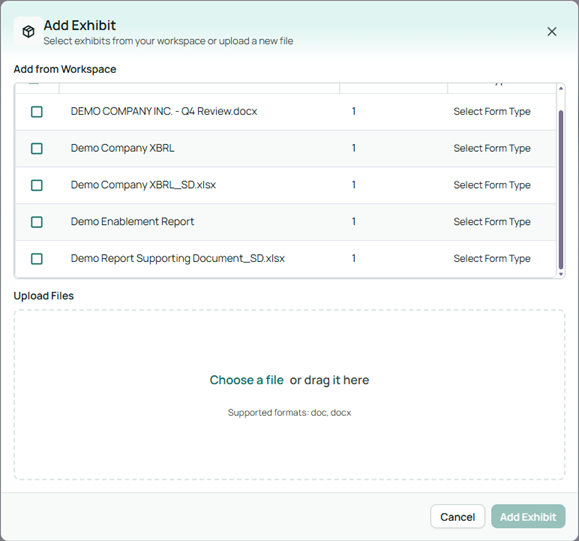579x541 pixels.
Task: Click version 1 in Demo Enablement Report row
Action: pos(354,222)
